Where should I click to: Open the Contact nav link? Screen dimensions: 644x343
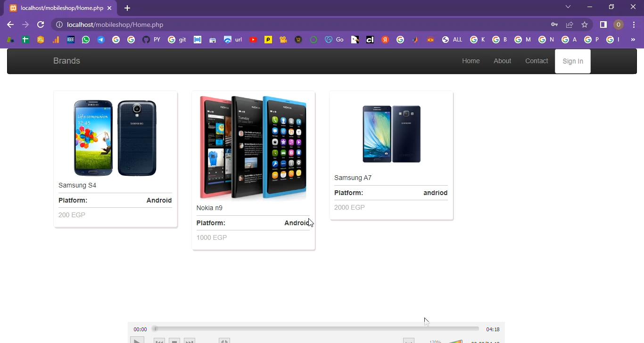pyautogui.click(x=537, y=61)
